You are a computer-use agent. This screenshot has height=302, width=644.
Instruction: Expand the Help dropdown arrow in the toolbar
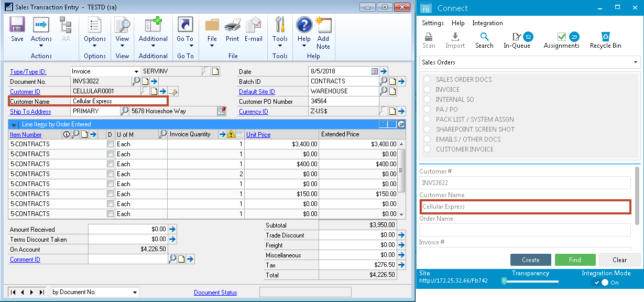304,46
